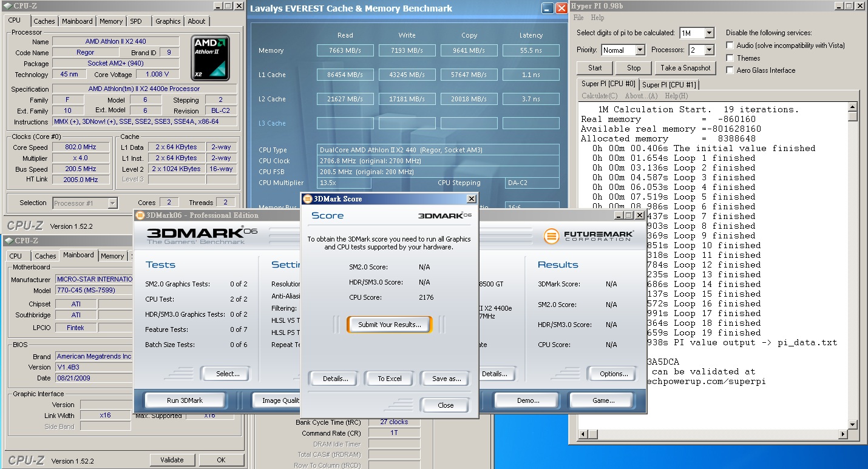Open the File menu in Hyper PI
The width and height of the screenshot is (868, 469).
tap(578, 18)
